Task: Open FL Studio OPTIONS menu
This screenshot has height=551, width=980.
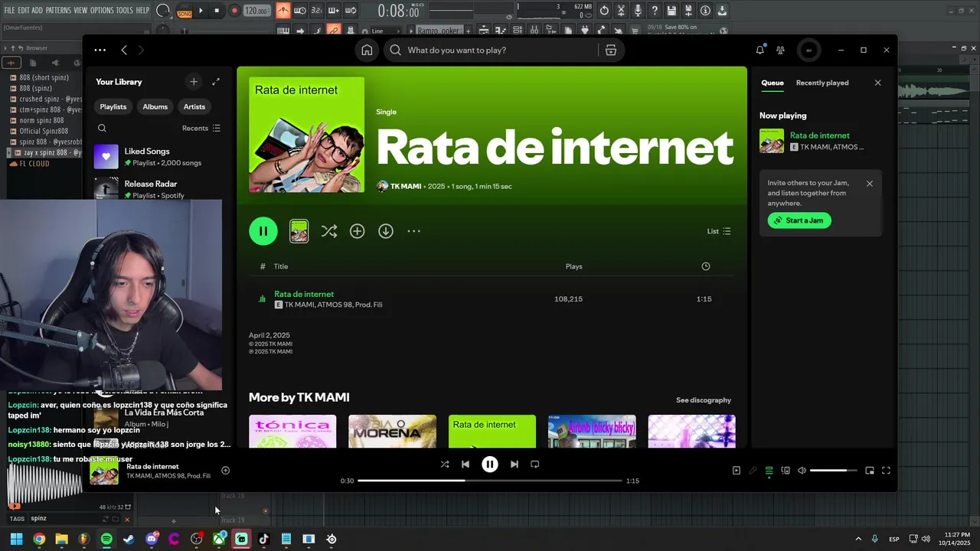Action: (102, 11)
